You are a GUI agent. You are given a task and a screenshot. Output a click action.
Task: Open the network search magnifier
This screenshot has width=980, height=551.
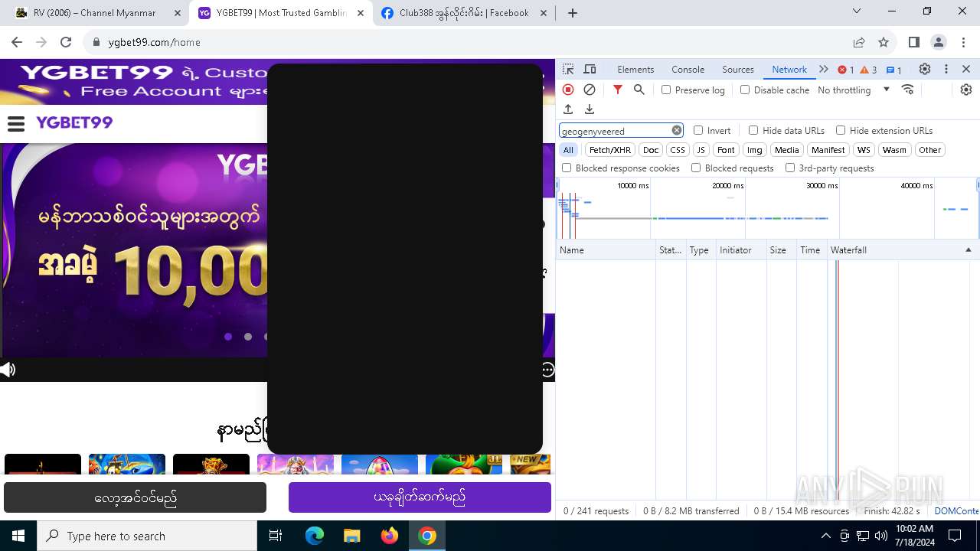tap(639, 90)
